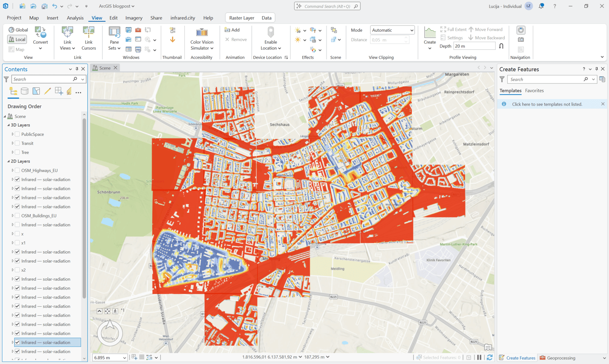This screenshot has height=364, width=609.
Task: Open the Favorites tab in Create Features
Action: pos(534,91)
